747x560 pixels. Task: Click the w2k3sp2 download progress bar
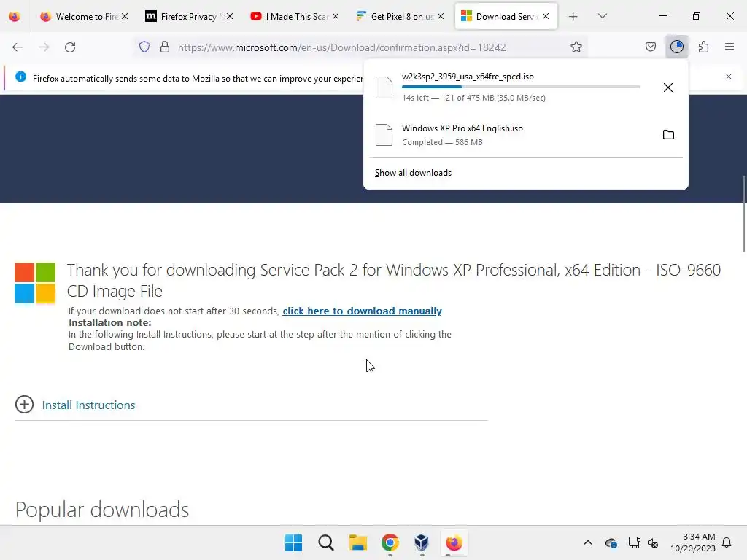pyautogui.click(x=521, y=87)
